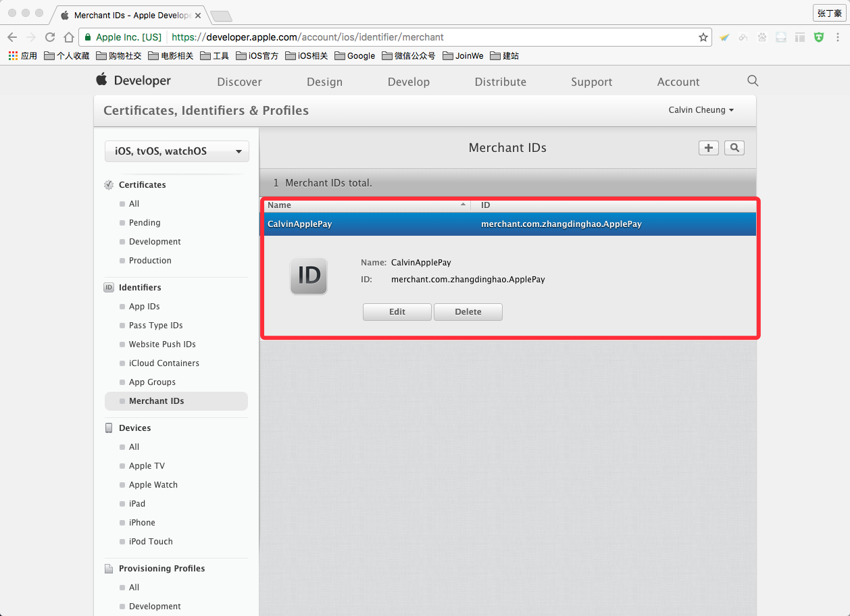Viewport: 850px width, 616px height.
Task: Click the Edit button
Action: [397, 311]
